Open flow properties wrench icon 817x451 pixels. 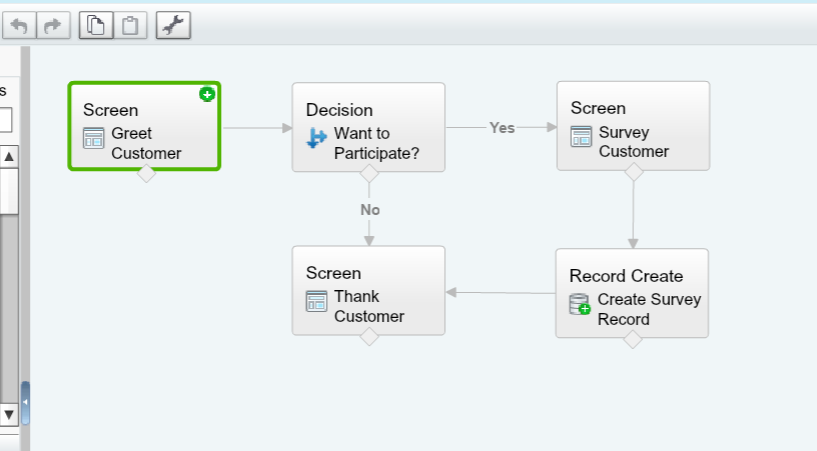173,26
